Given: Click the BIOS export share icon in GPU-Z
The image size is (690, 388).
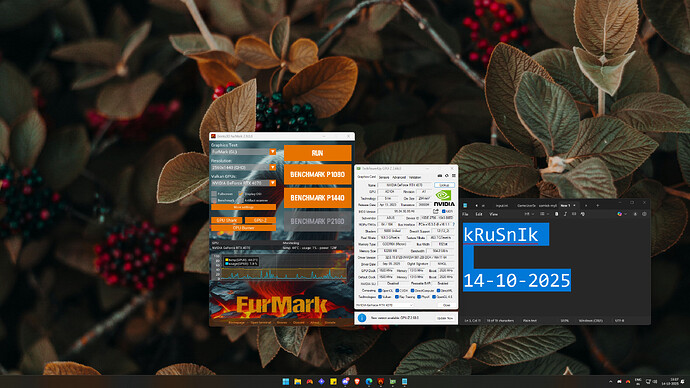Looking at the screenshot, I should pyautogui.click(x=436, y=211).
